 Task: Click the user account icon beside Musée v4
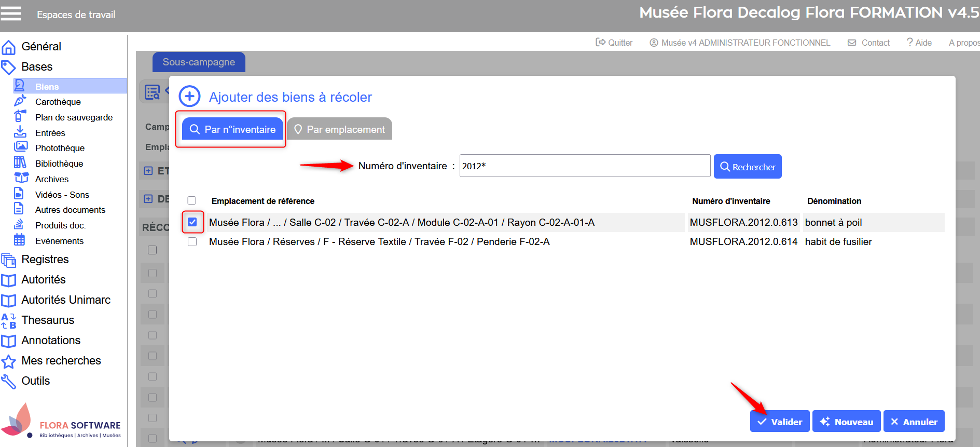pyautogui.click(x=654, y=43)
